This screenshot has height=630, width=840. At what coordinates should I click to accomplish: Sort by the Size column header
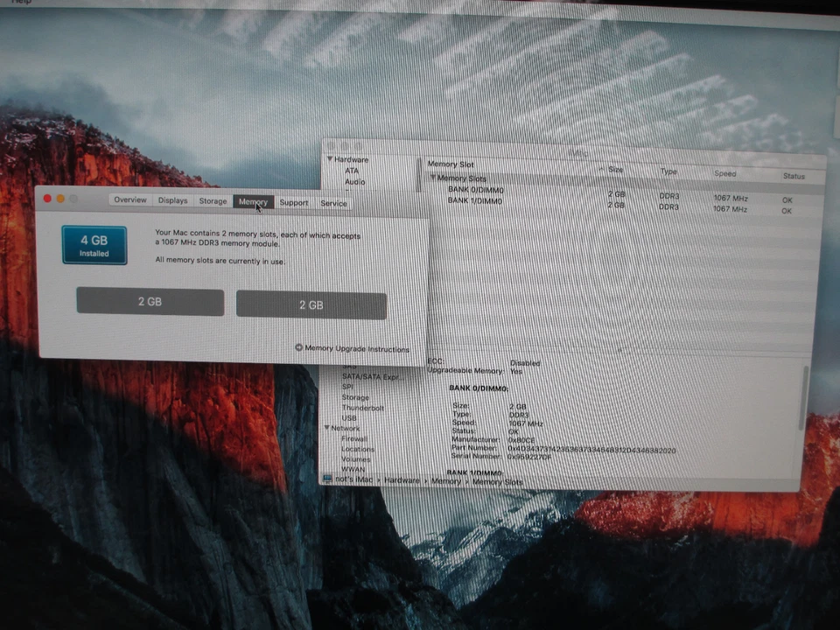pyautogui.click(x=615, y=169)
